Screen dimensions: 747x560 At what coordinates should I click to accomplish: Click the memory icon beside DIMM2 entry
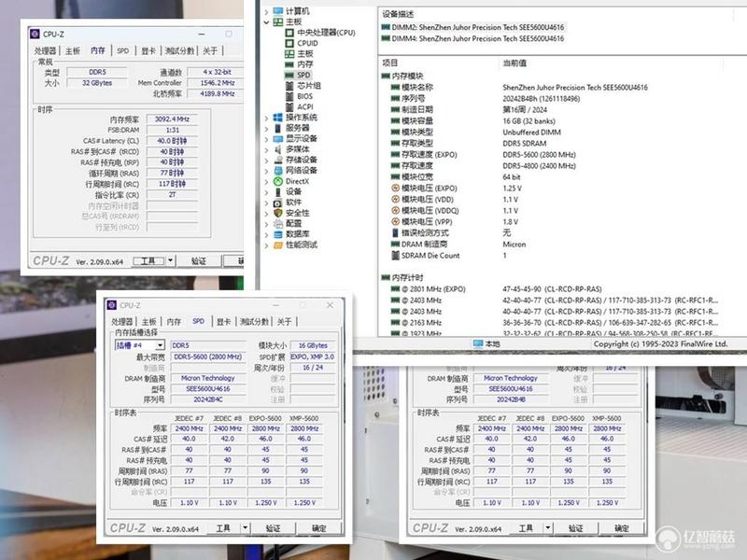(x=386, y=27)
